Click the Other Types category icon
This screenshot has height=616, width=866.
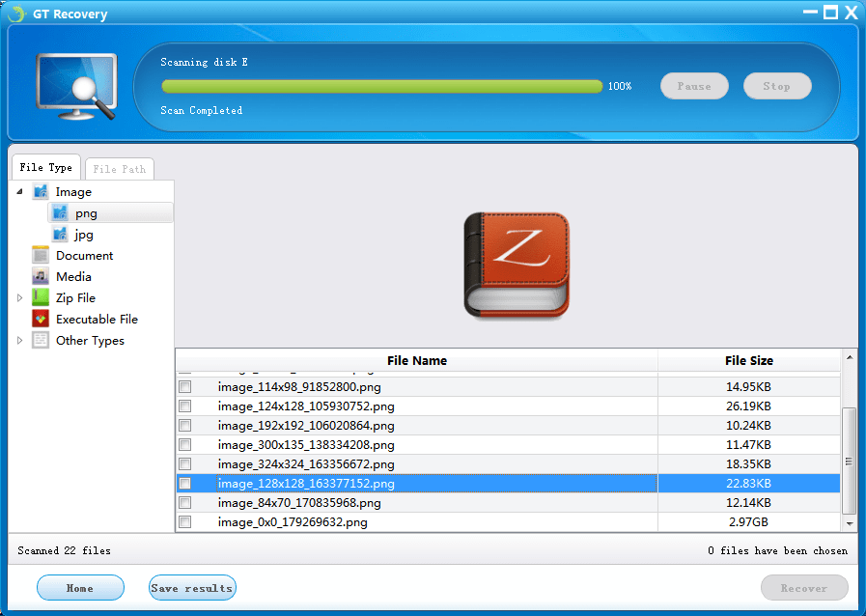(x=41, y=340)
